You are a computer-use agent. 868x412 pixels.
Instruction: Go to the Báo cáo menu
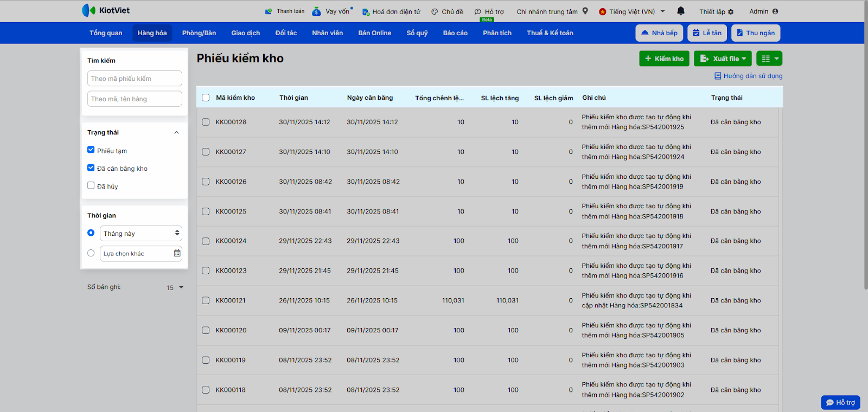coord(455,33)
